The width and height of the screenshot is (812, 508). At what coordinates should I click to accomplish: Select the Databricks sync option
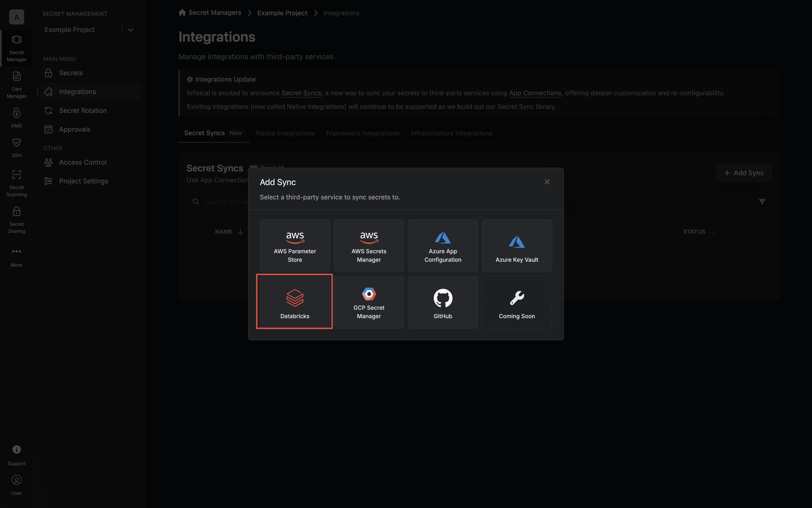click(x=295, y=302)
